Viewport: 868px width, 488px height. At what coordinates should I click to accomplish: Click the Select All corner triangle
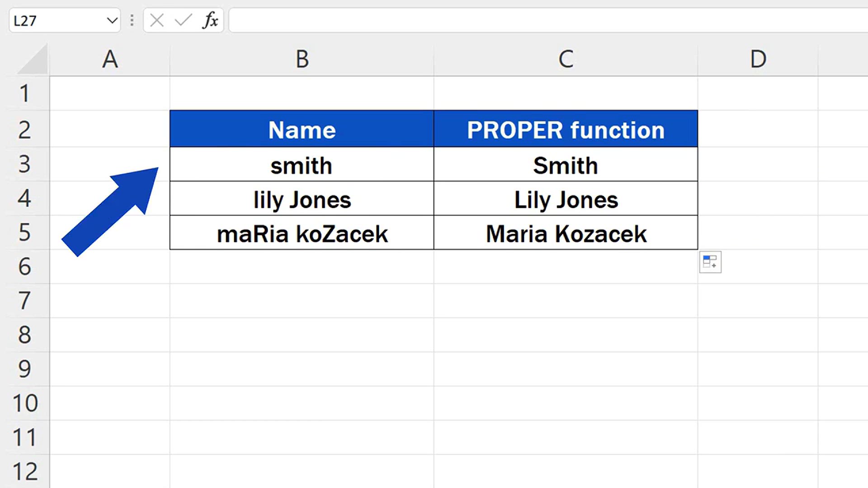point(33,60)
